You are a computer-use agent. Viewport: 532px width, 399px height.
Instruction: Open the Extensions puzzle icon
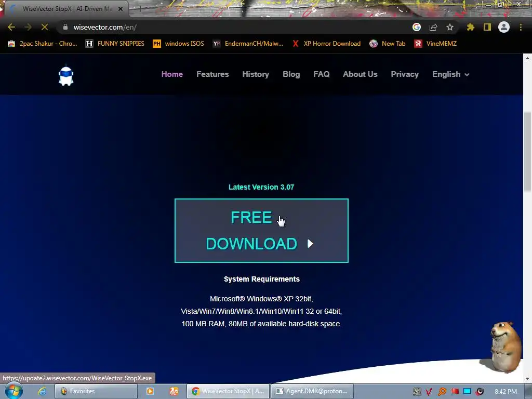471,27
